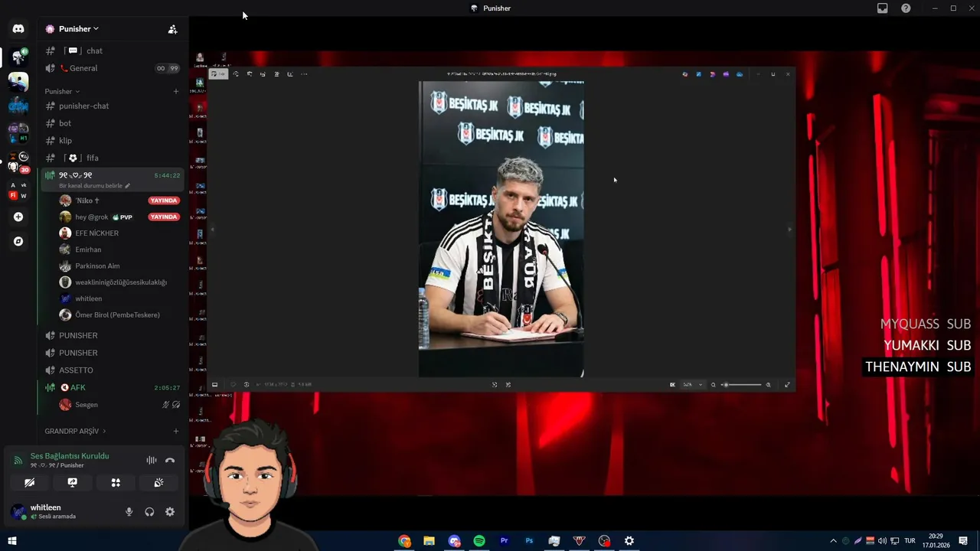
Task: Go to next image arrow in viewer
Action: click(x=789, y=229)
